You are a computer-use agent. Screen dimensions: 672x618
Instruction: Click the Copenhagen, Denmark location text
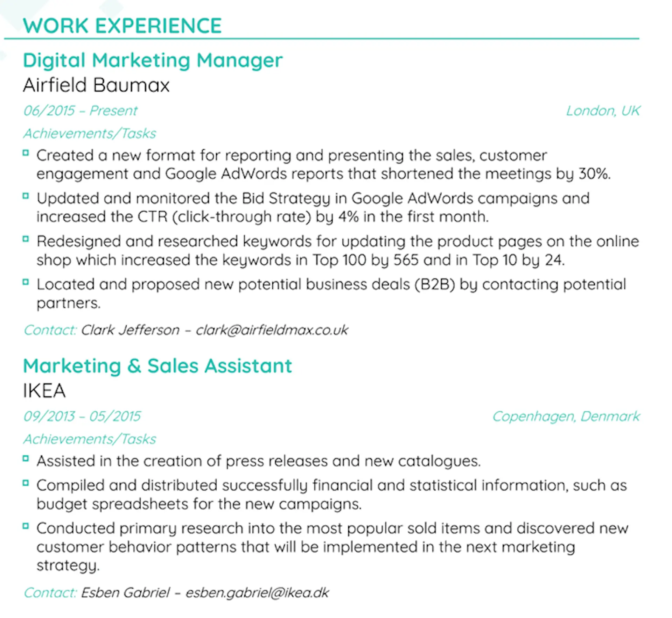click(566, 416)
